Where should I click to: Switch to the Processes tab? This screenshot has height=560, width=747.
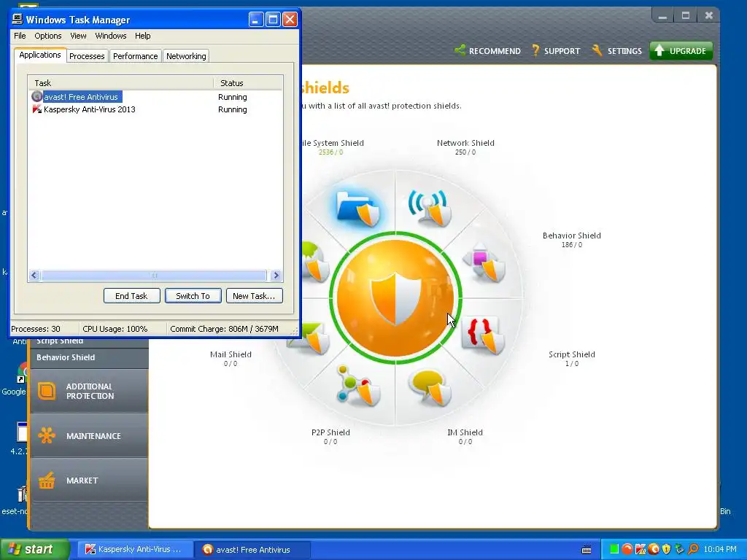click(x=87, y=56)
